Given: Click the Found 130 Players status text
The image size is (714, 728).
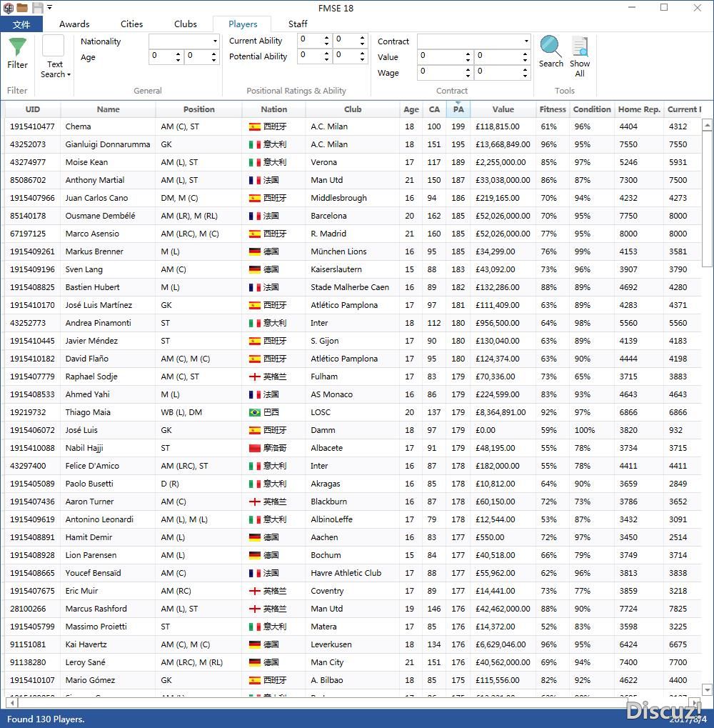Looking at the screenshot, I should click(46, 719).
